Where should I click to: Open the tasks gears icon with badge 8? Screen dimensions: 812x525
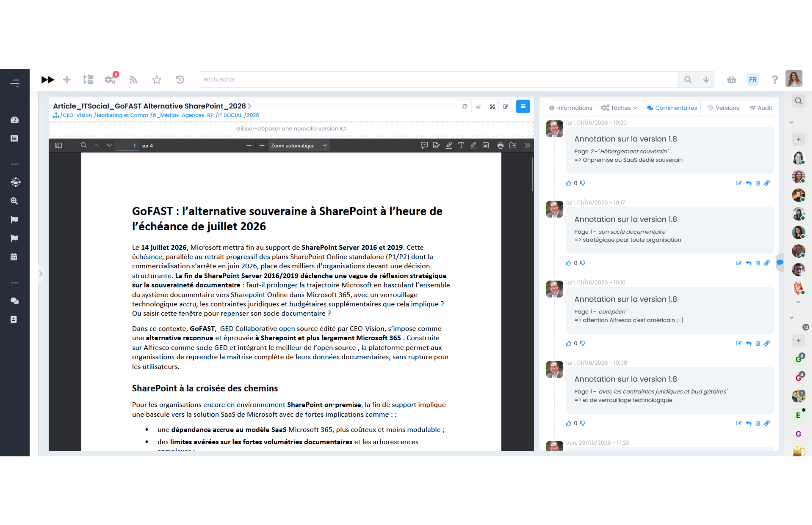tap(110, 79)
